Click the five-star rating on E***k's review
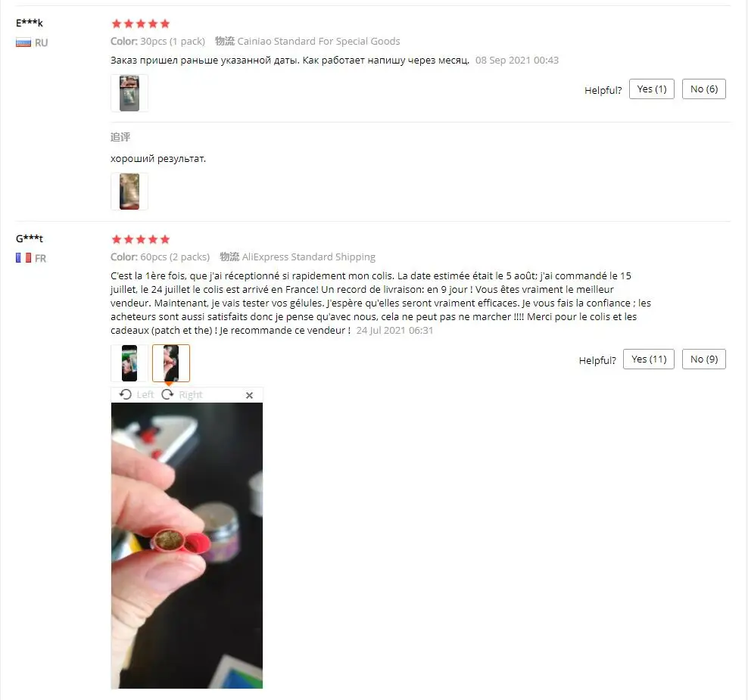 coord(140,24)
